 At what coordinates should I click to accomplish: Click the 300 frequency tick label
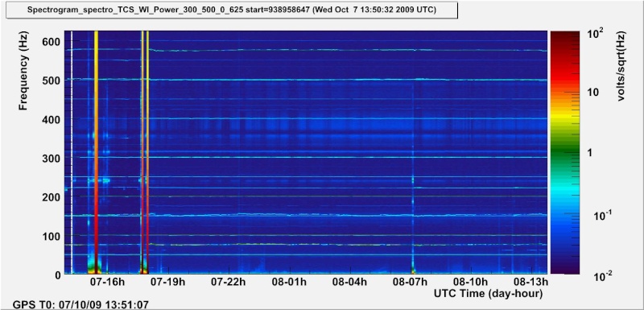[x=52, y=158]
